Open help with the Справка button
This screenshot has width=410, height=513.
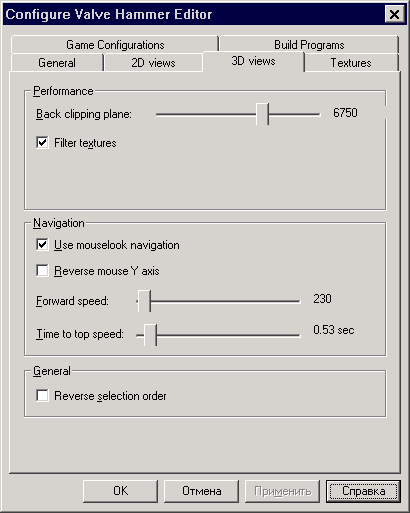pos(363,491)
